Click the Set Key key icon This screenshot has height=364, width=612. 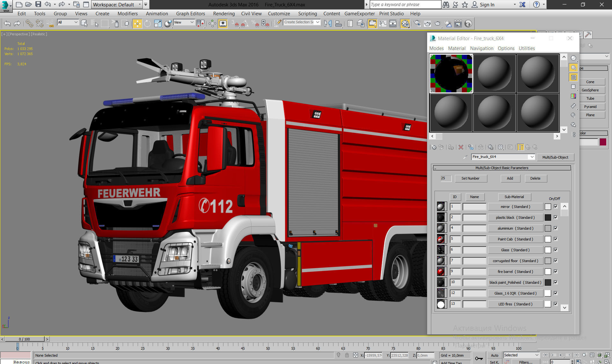[479, 358]
